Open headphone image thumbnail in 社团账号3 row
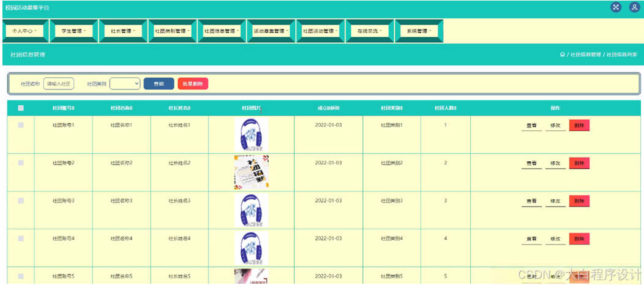The height and width of the screenshot is (285, 644). pos(252,210)
